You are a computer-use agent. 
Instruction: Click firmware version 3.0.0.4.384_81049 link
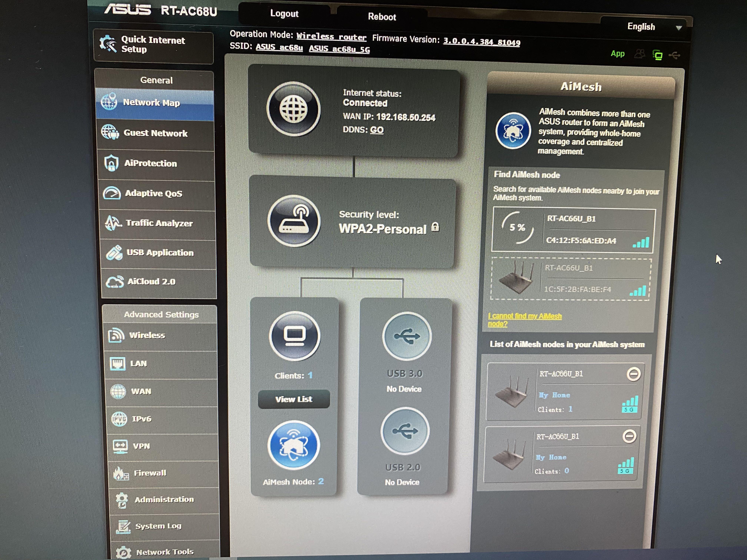coord(482,42)
